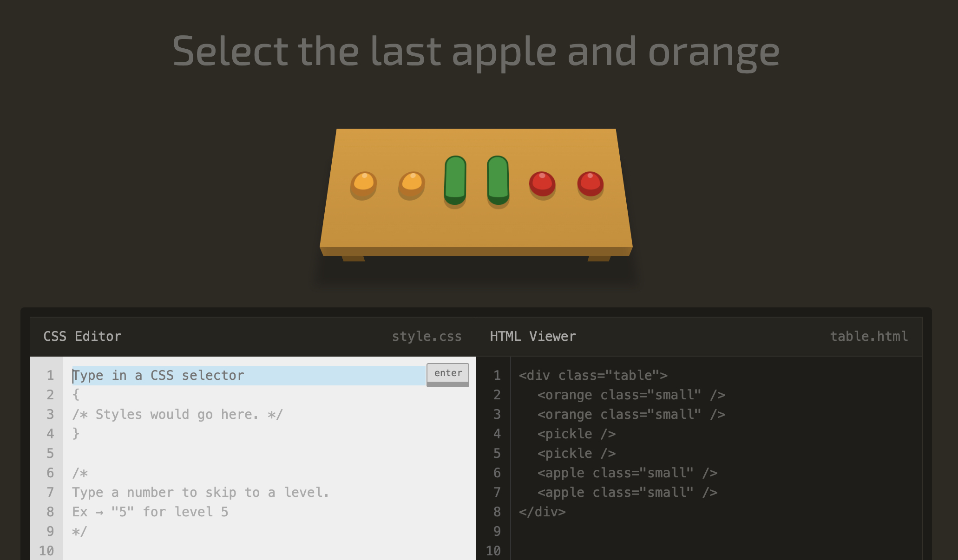Click the first green pickle

click(455, 180)
